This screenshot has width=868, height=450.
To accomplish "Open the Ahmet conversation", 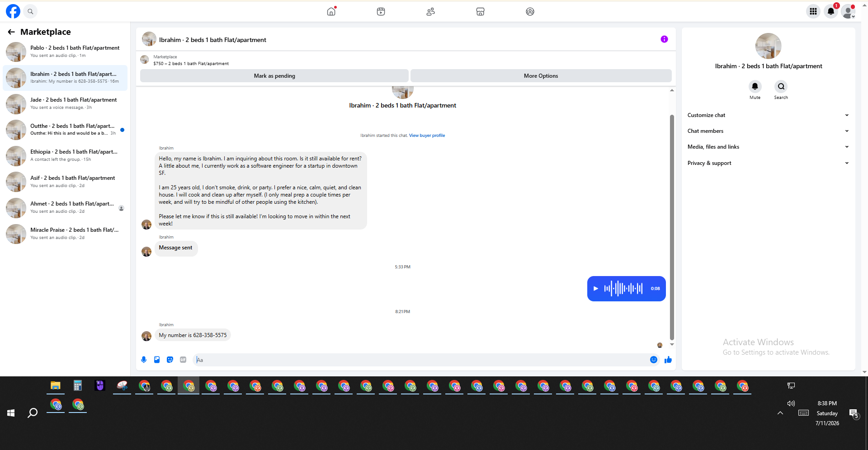I will pos(65,207).
